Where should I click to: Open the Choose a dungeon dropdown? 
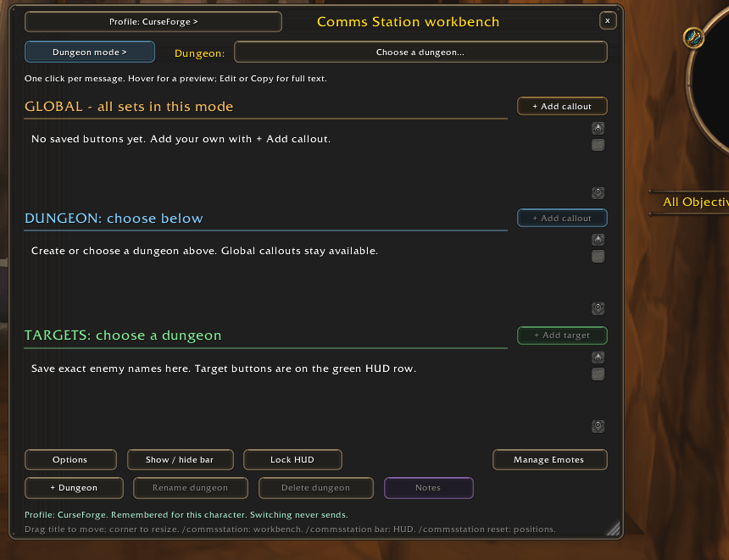pyautogui.click(x=420, y=52)
